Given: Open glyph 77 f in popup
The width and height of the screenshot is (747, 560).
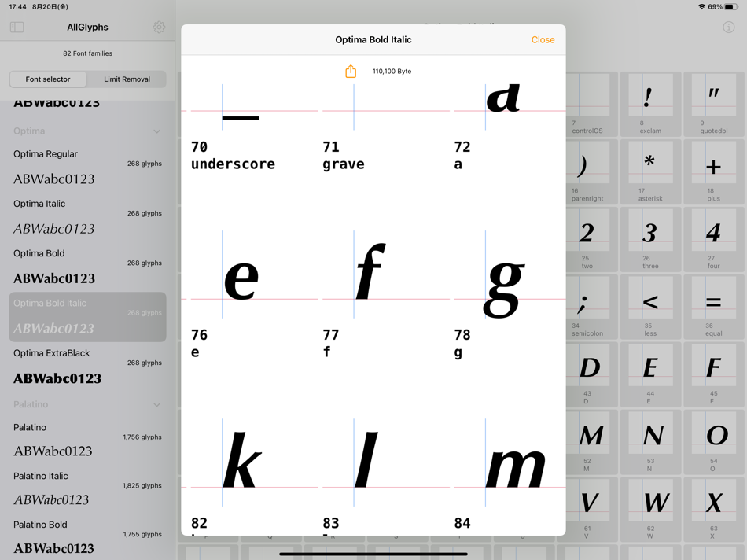Looking at the screenshot, I should 386,296.
